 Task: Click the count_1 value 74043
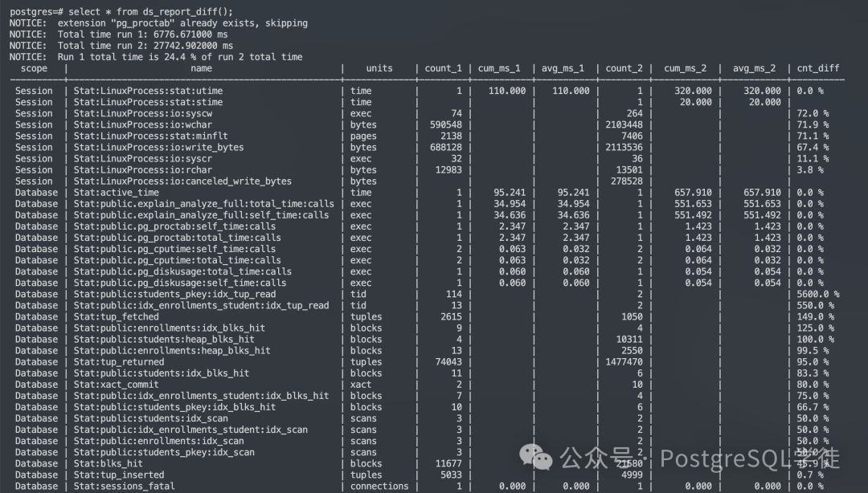pos(449,362)
